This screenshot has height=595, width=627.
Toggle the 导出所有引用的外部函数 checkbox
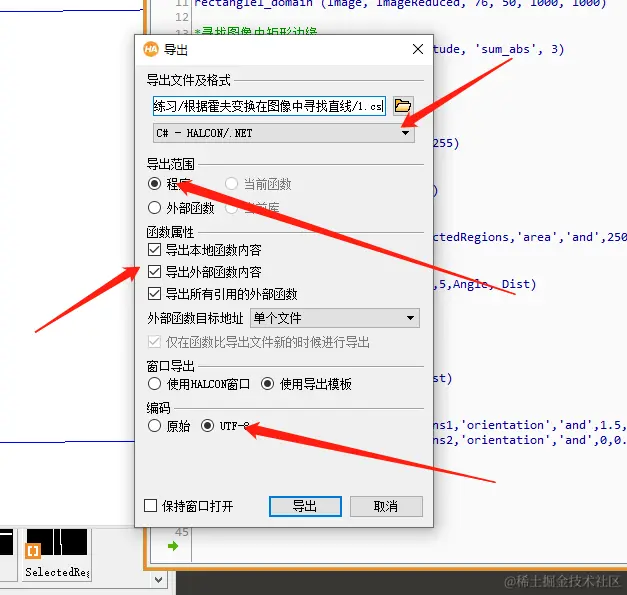pyautogui.click(x=154, y=294)
